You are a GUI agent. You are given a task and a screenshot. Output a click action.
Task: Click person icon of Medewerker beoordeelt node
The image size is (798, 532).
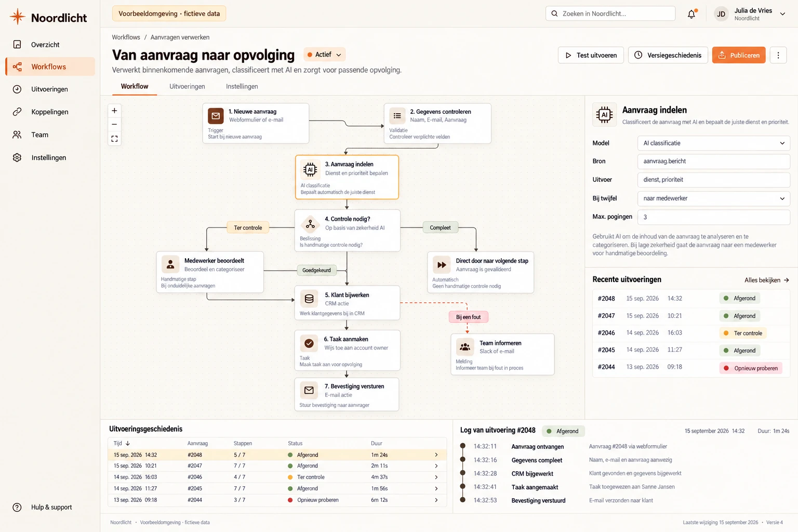[170, 264]
